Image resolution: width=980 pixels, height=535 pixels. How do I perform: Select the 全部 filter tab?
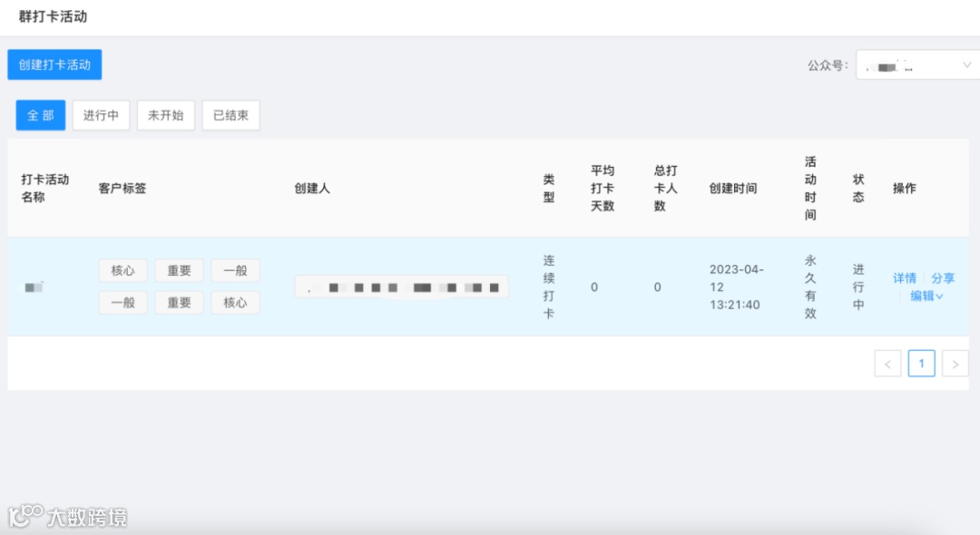[x=41, y=115]
